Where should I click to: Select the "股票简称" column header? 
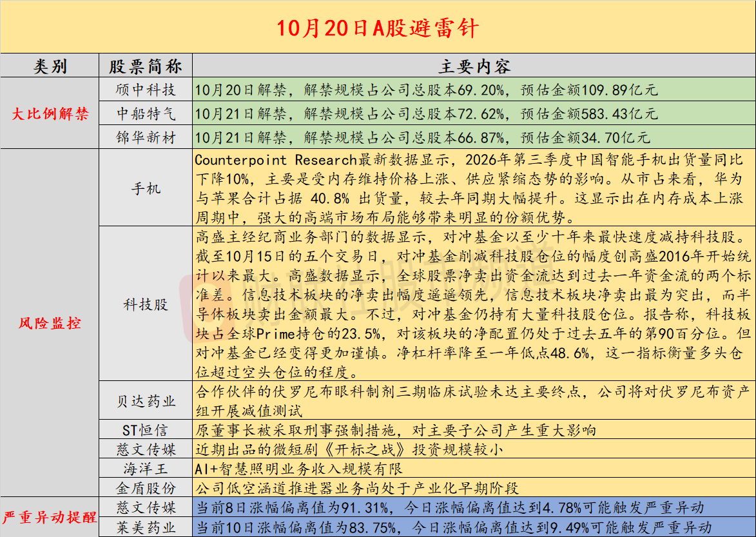click(x=146, y=66)
